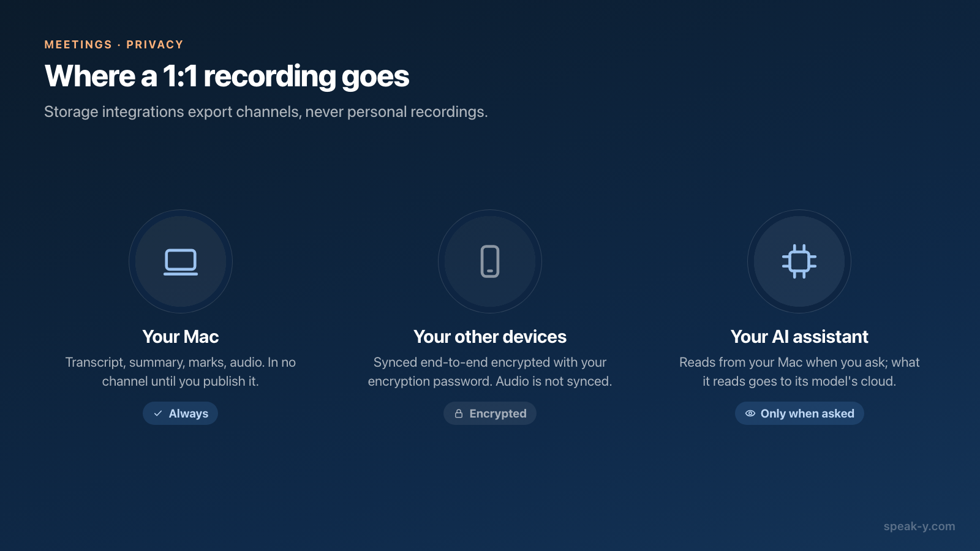Click the text 'Transcript, summary, marks, audio'
980x551 pixels.
164,362
